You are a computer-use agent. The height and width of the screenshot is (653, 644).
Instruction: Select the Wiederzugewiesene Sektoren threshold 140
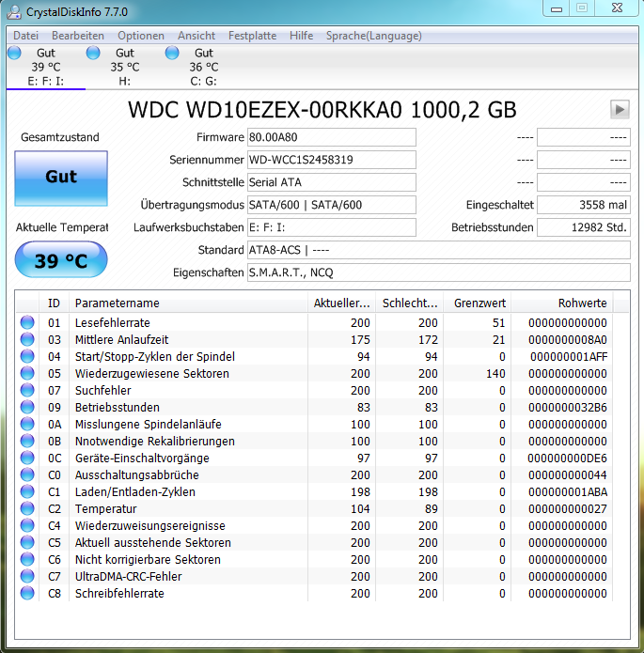point(495,374)
